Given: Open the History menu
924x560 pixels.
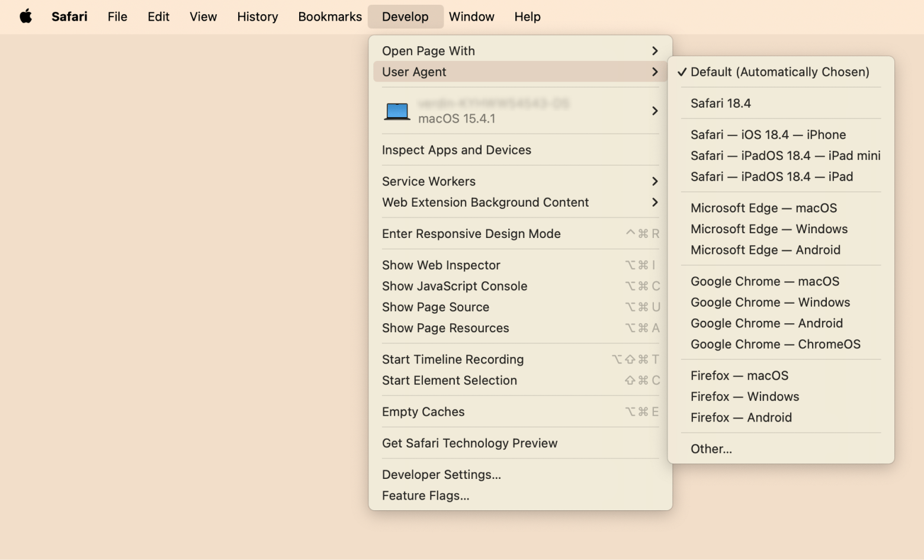Looking at the screenshot, I should [x=257, y=17].
